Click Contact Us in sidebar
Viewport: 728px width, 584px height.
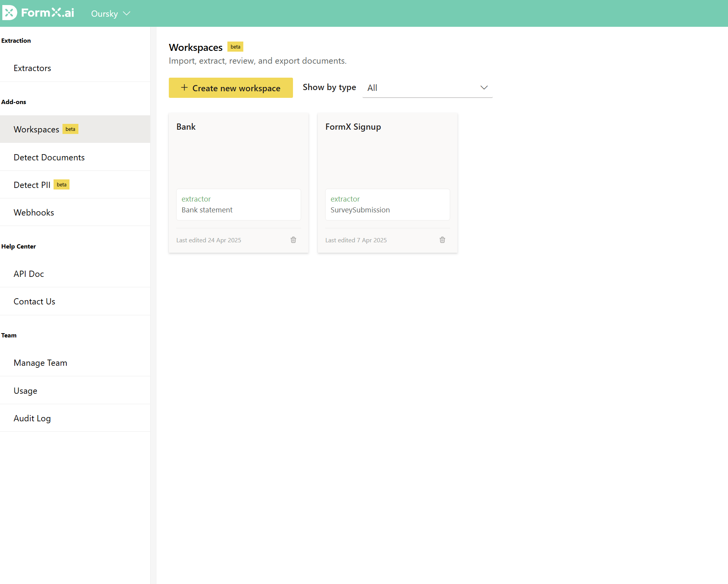point(75,301)
